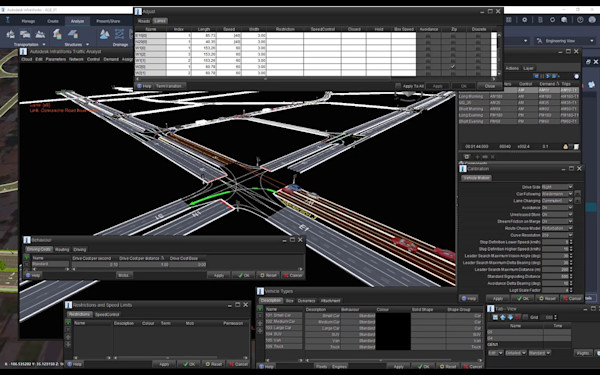Viewport: 600px width, 375px height.
Task: Click the blue down arrow in Tab-View toolbar
Action: 510,317
